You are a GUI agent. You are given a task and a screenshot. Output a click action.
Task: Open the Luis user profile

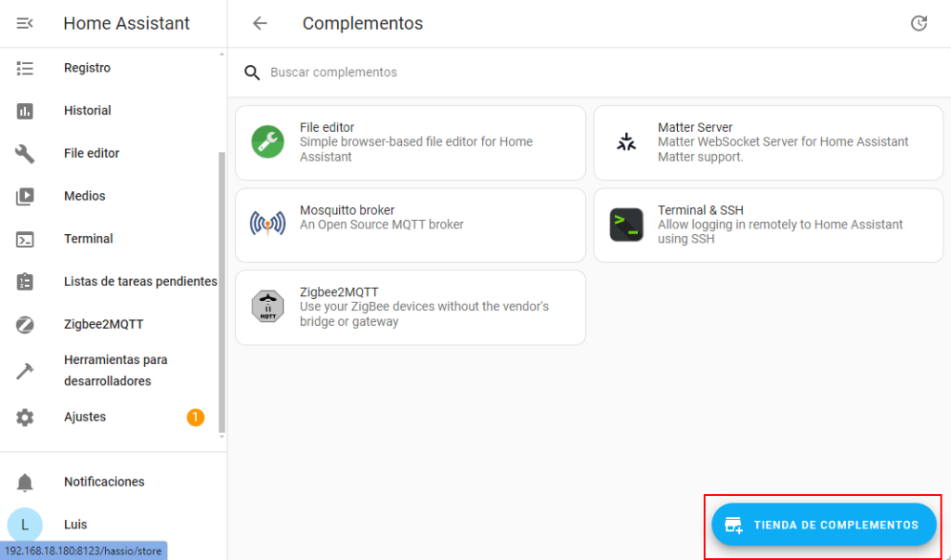75,525
